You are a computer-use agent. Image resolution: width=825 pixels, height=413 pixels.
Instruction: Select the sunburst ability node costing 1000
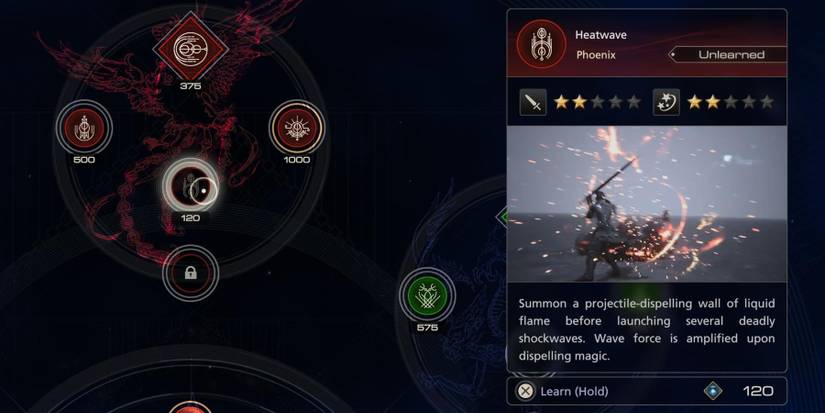[x=297, y=128]
